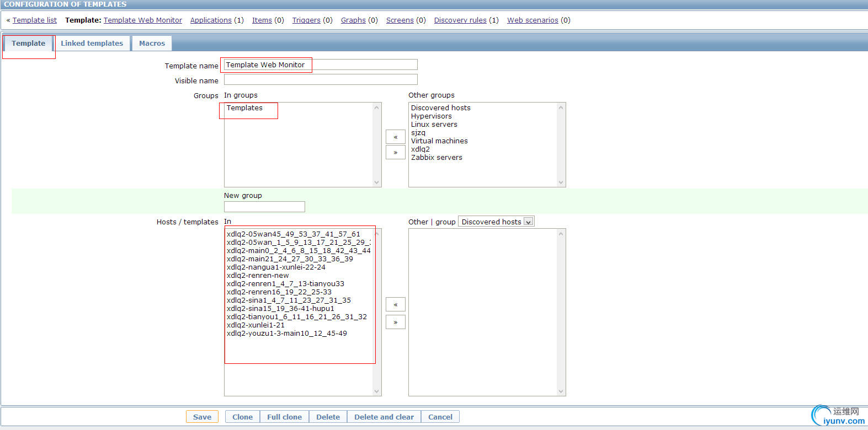Open the Discovery rules link
The width and height of the screenshot is (868, 430).
tap(460, 20)
